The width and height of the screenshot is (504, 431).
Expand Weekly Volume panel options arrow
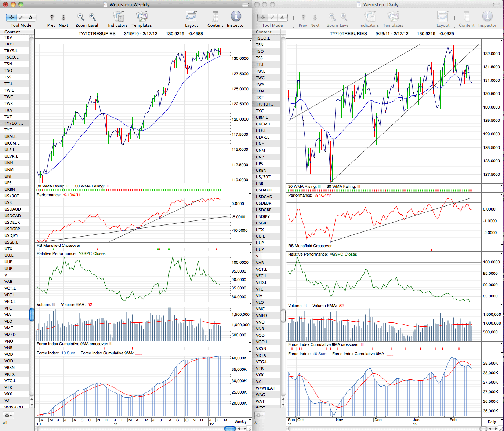[250, 304]
